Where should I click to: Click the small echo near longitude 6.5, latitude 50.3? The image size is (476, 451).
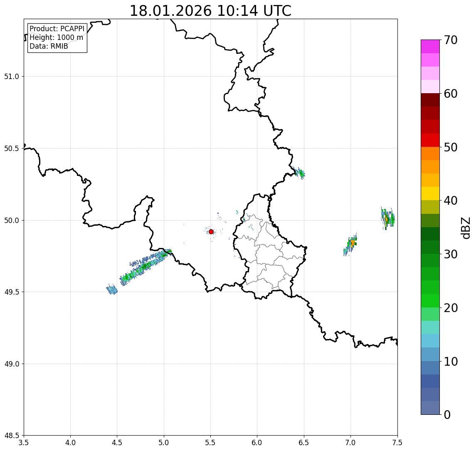[300, 173]
